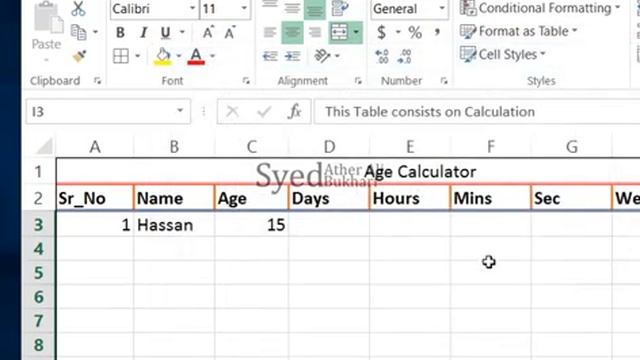Click the Select All corner triangle
This screenshot has height=360, width=640.
click(x=44, y=146)
